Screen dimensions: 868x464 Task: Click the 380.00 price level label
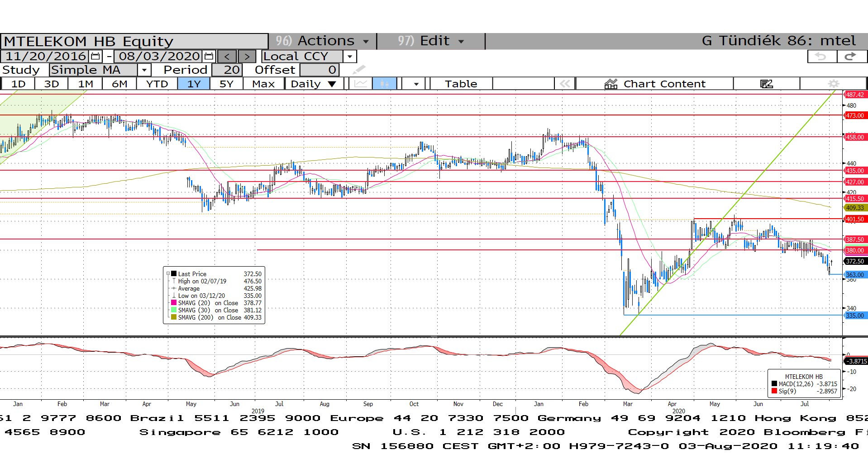tap(855, 250)
